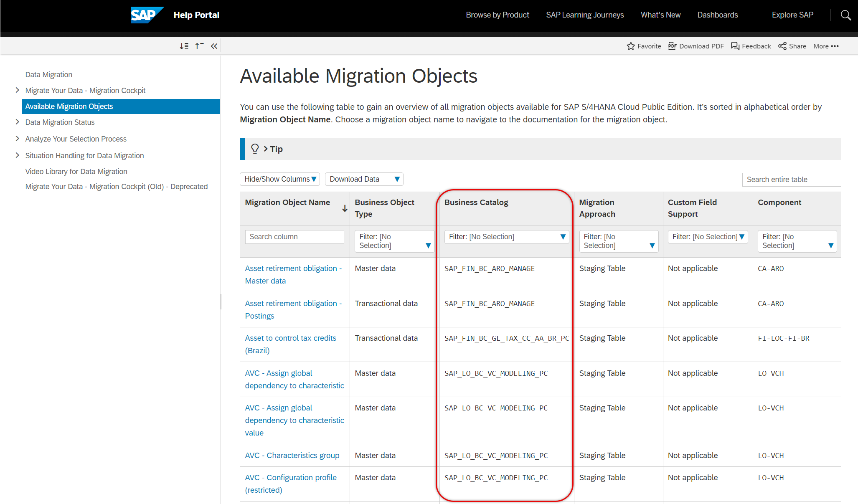
Task: Click the SAP logo
Action: 147,15
